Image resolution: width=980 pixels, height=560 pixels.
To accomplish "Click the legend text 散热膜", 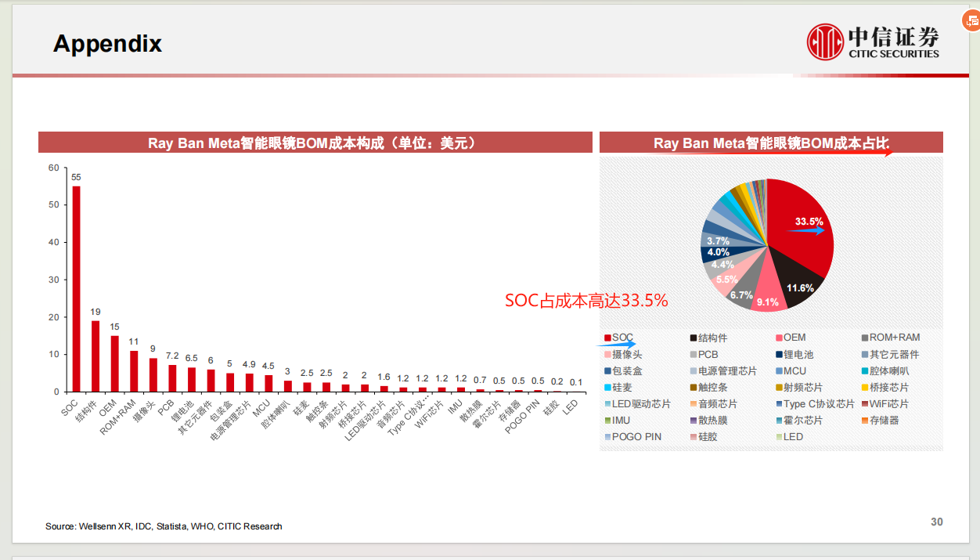I will point(713,421).
